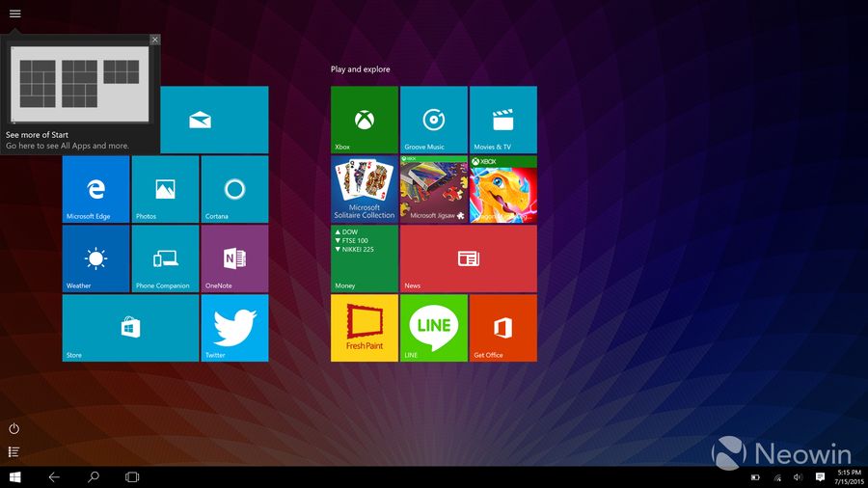Launch the Twitter tile
The image size is (868, 488).
point(234,328)
